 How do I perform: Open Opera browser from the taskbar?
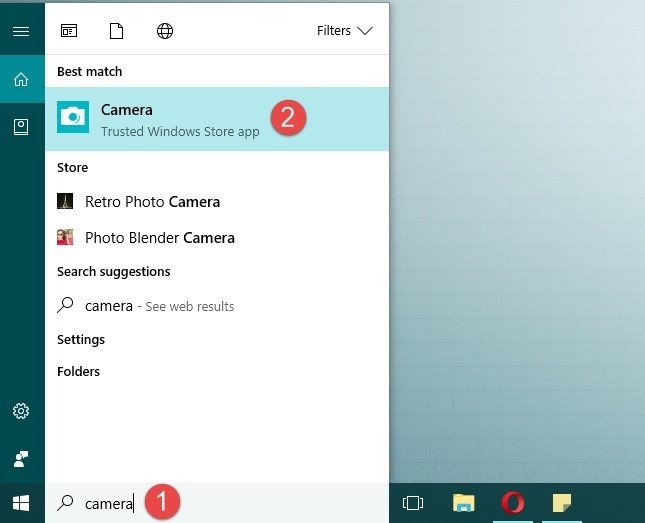pyautogui.click(x=513, y=503)
